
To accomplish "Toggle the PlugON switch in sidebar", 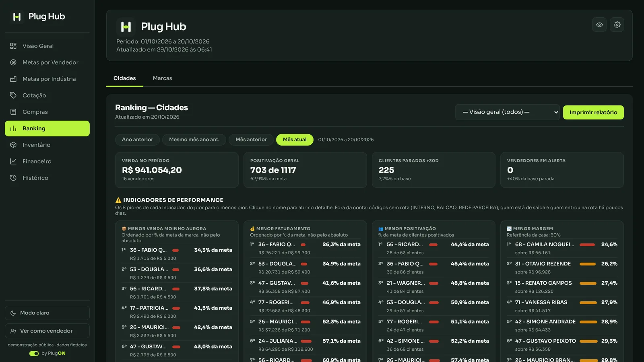I will tap(34, 354).
